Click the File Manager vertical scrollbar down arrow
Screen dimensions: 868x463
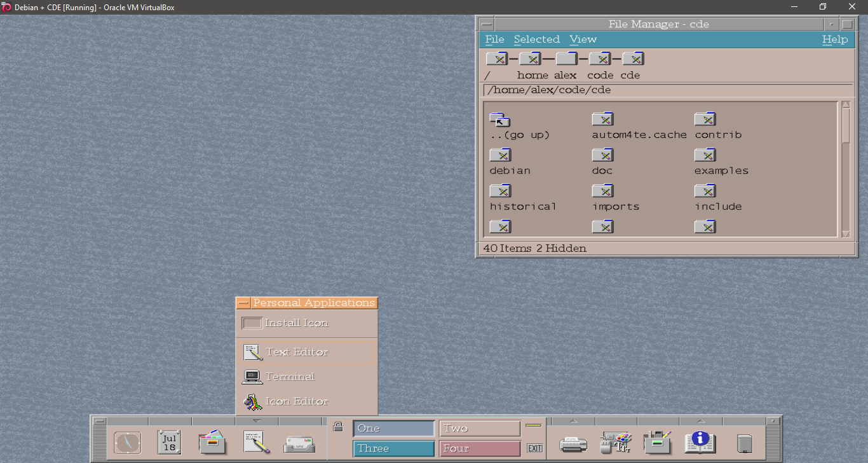846,234
